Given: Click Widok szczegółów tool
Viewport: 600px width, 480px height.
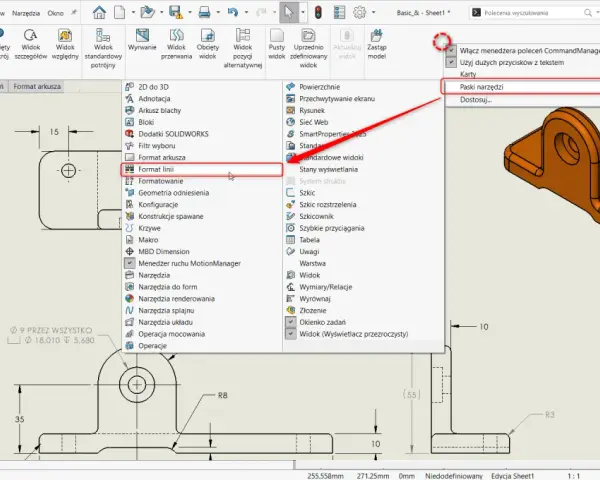Looking at the screenshot, I should tap(31, 44).
